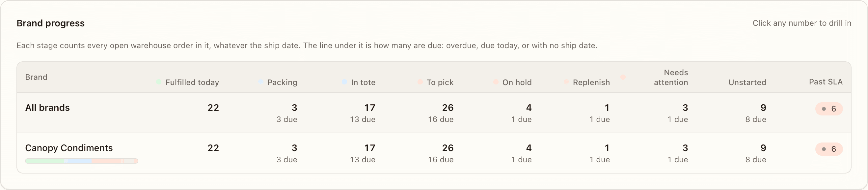The height and width of the screenshot is (190, 868).
Task: Click the Replenish status dot
Action: [x=566, y=82]
